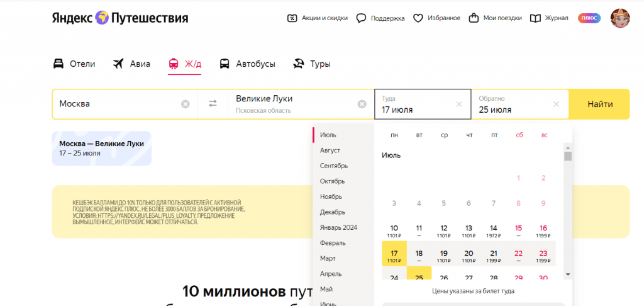Image resolution: width=644 pixels, height=306 pixels.
Task: Click calendar scrollbar up arrow
Action: tap(568, 147)
